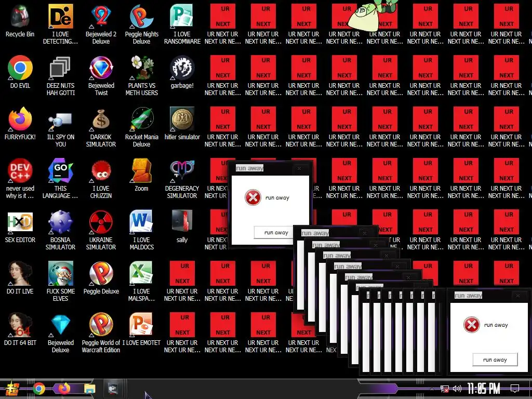Launch the Zoom game shortcut

[x=141, y=170]
